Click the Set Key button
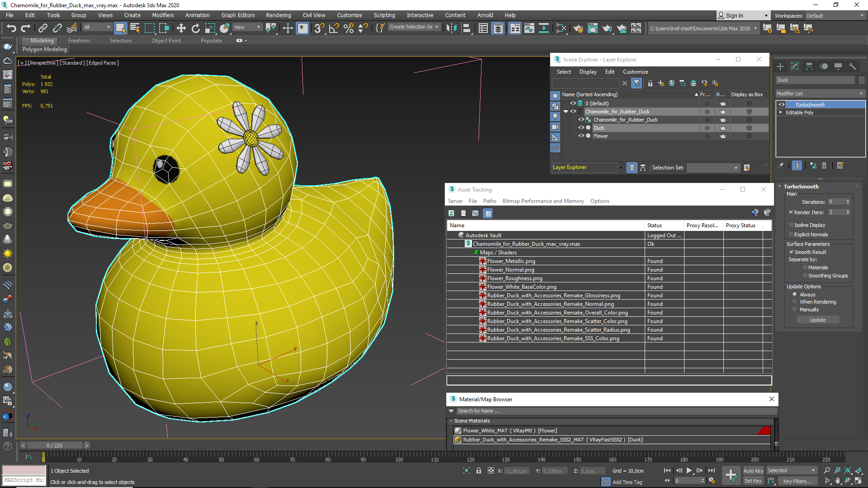This screenshot has width=868, height=488. tap(753, 481)
